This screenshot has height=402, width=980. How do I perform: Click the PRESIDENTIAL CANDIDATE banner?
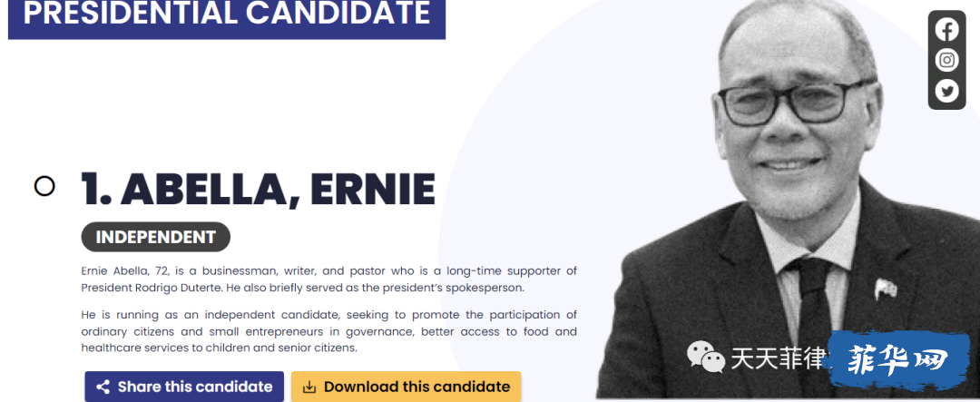tap(226, 15)
